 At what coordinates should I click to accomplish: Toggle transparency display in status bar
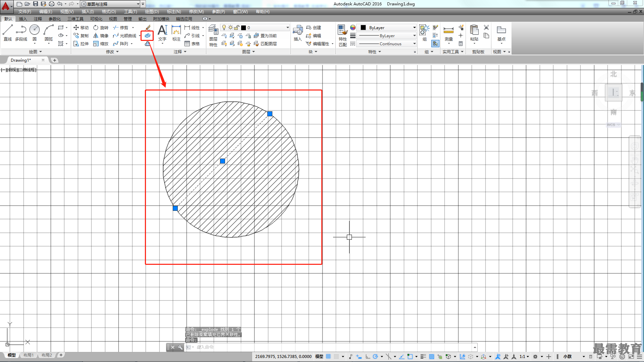[x=432, y=357]
